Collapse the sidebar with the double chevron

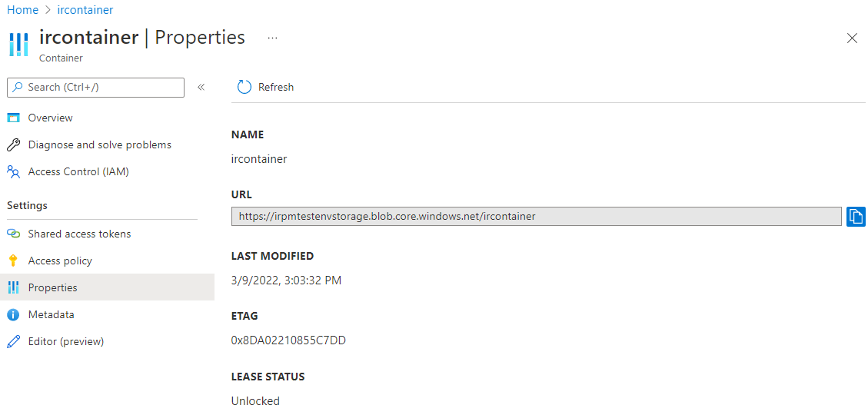(x=201, y=88)
